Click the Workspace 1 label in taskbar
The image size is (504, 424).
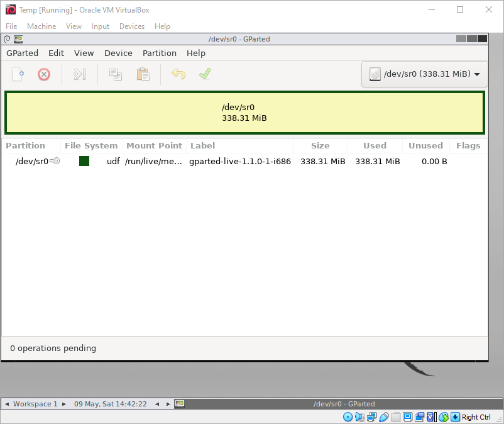click(x=35, y=404)
